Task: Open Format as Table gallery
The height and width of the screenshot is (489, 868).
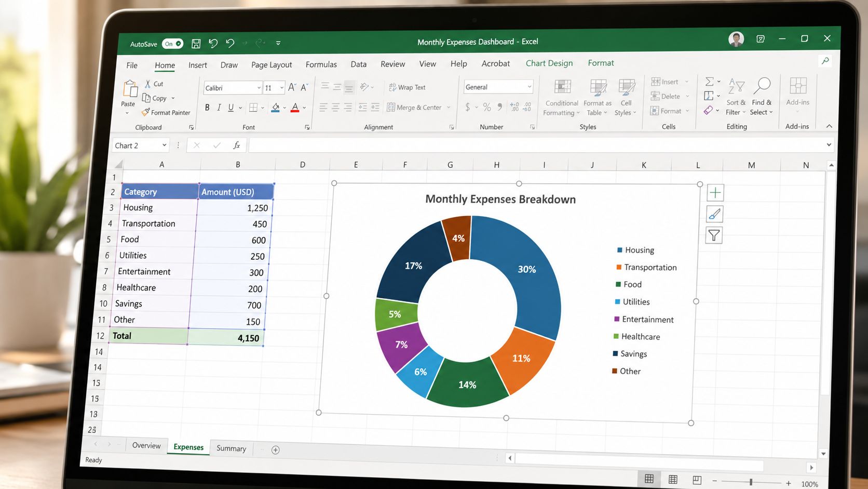Action: click(x=598, y=97)
